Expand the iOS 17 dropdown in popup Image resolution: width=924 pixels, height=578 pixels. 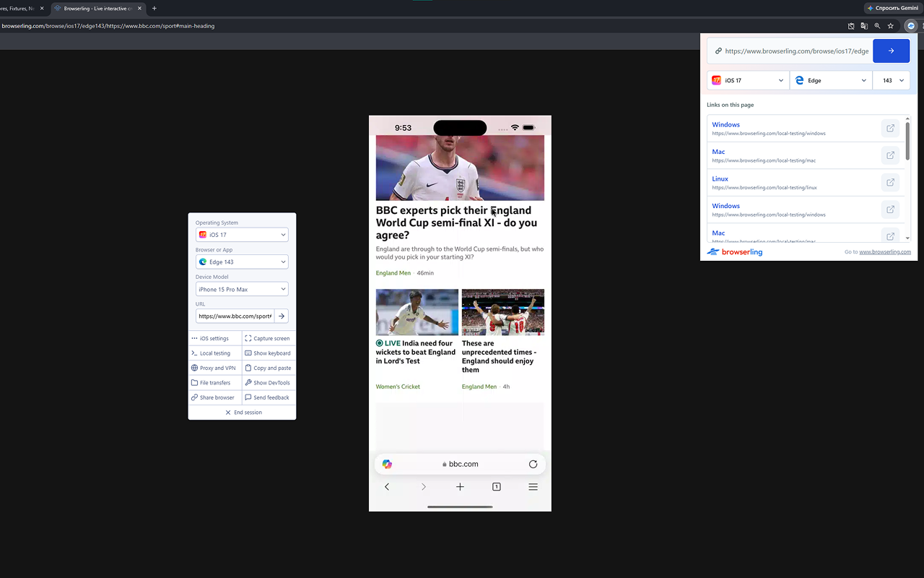coord(748,80)
